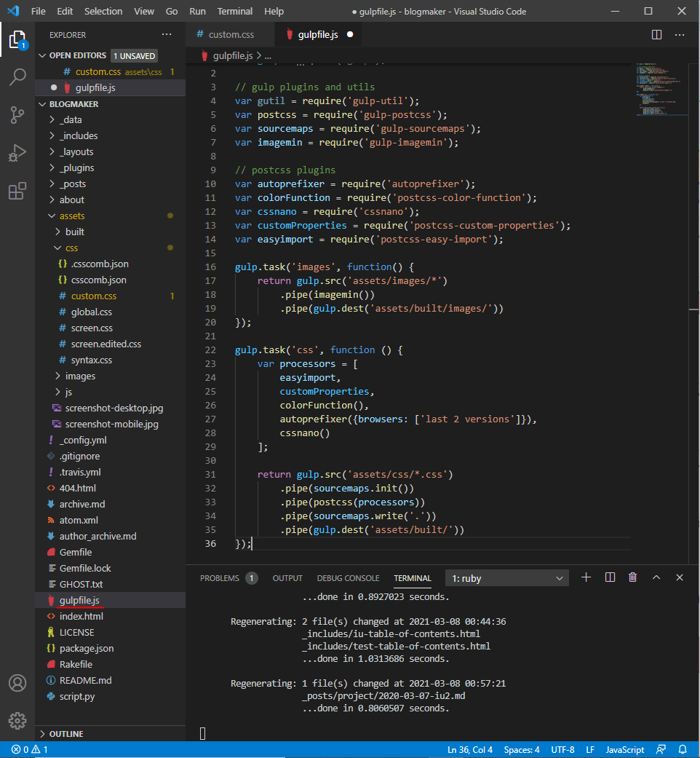Open the Explorer view in activity bar
This screenshot has height=758, width=700.
coord(17,39)
